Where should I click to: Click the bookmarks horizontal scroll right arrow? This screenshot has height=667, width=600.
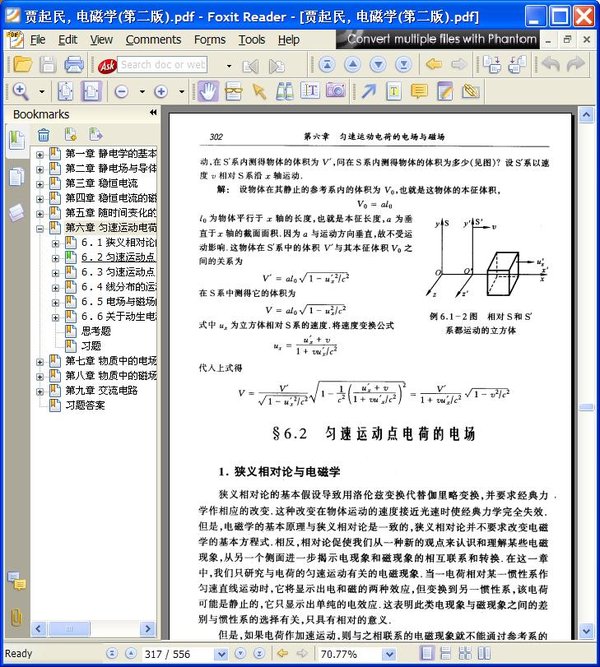point(148,628)
